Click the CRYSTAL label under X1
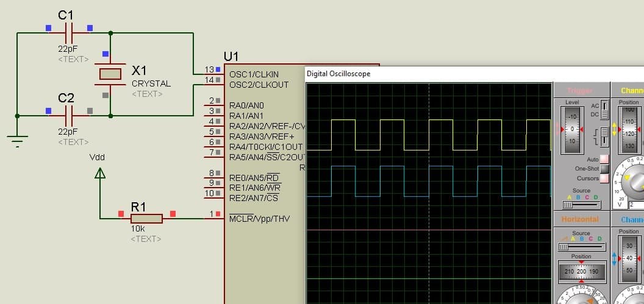 coord(151,83)
